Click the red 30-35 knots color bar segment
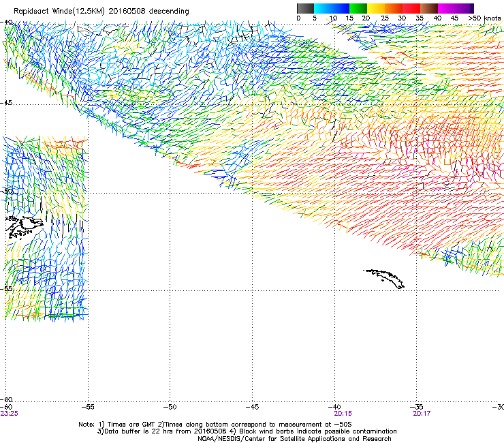Viewport: 504px width, 443px height. (411, 8)
